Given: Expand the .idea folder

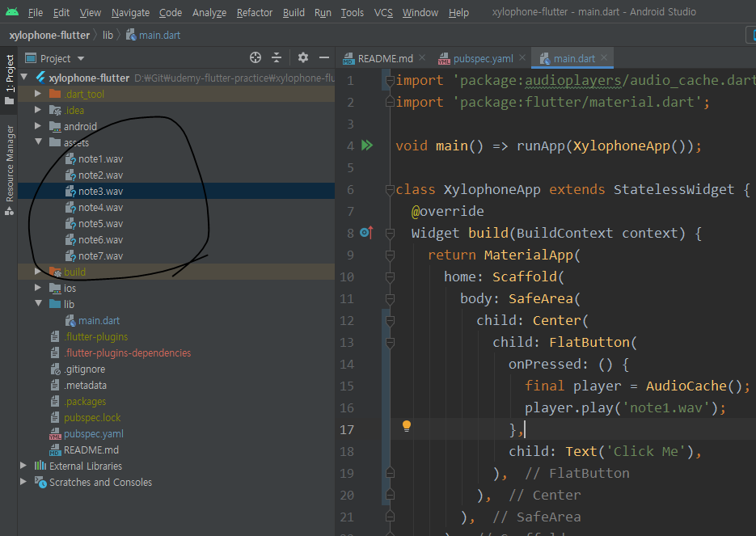Looking at the screenshot, I should click(x=38, y=110).
